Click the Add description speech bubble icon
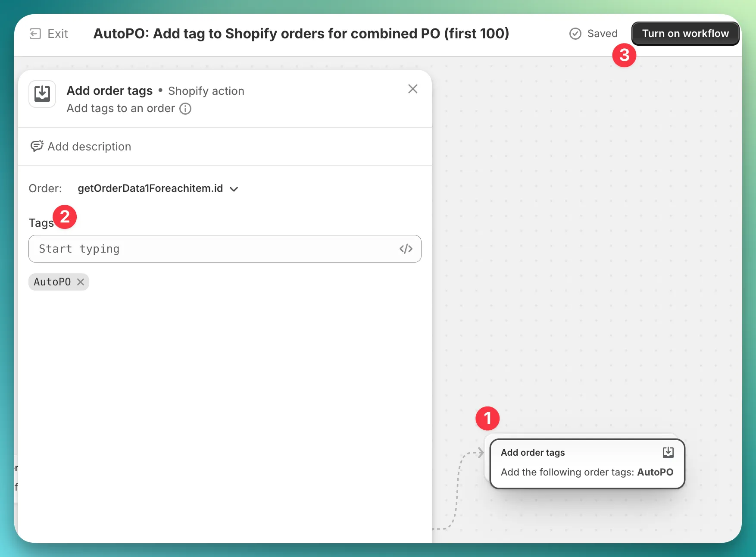The image size is (756, 557). (x=37, y=146)
